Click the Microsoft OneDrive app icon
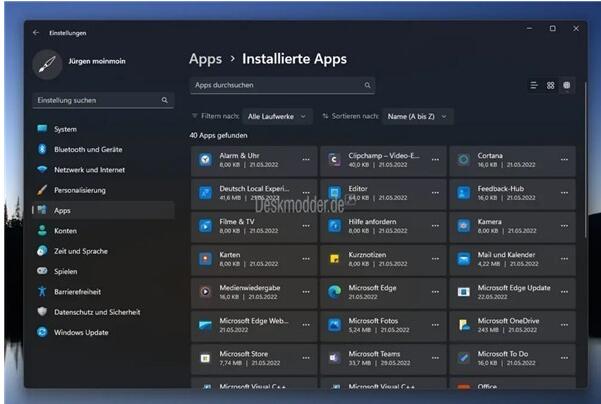601x404 pixels. pos(464,325)
